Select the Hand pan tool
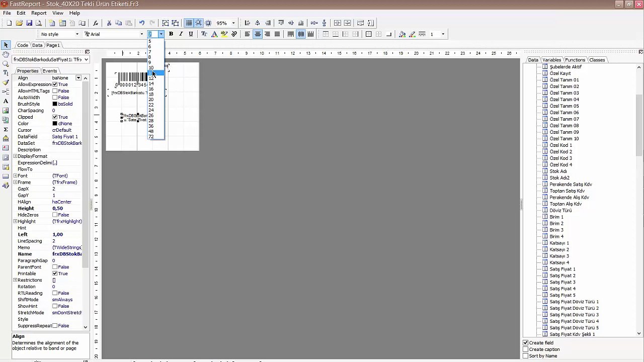 [x=6, y=54]
